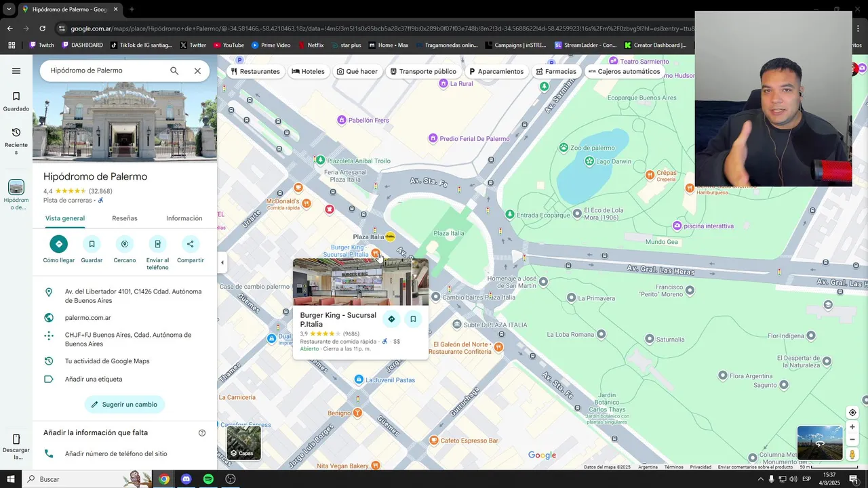Screen dimensions: 868x488
Task: Open the Google Maps hamburger menu
Action: click(16, 70)
